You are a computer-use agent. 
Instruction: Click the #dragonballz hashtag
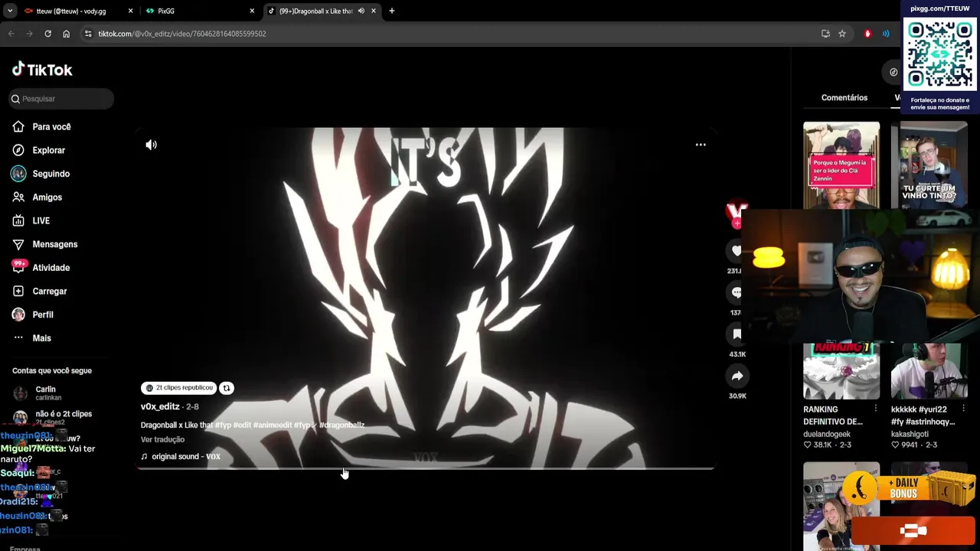(x=341, y=425)
